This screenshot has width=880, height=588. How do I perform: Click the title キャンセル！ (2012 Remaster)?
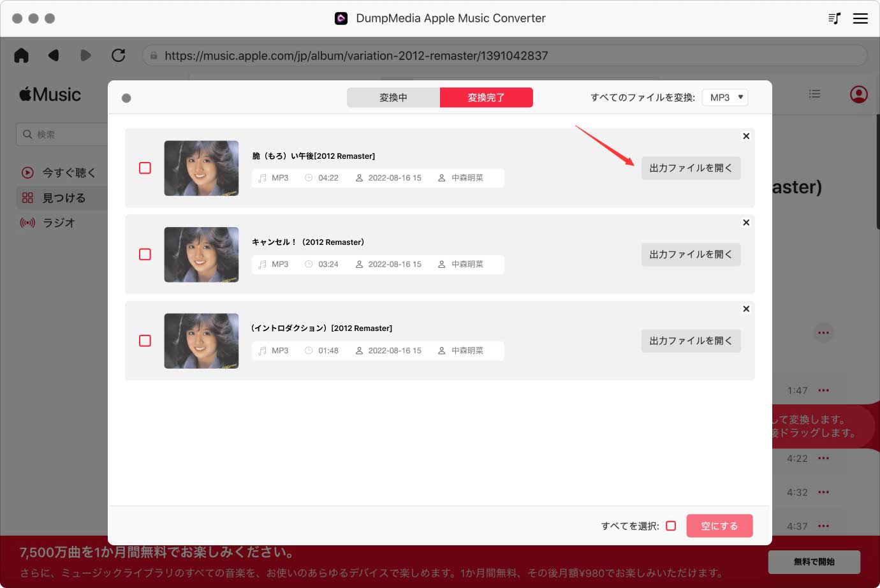point(308,242)
